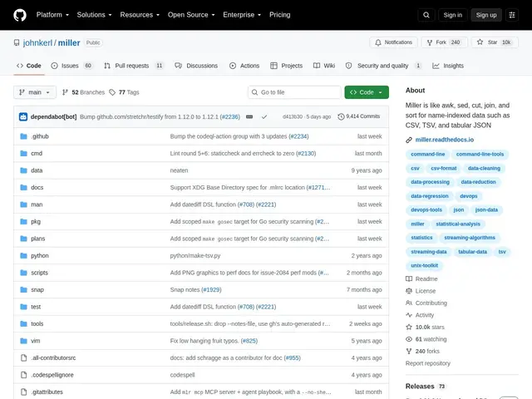Open the main branch selector dropdown
Viewport: 532px width, 399px height.
pyautogui.click(x=35, y=92)
